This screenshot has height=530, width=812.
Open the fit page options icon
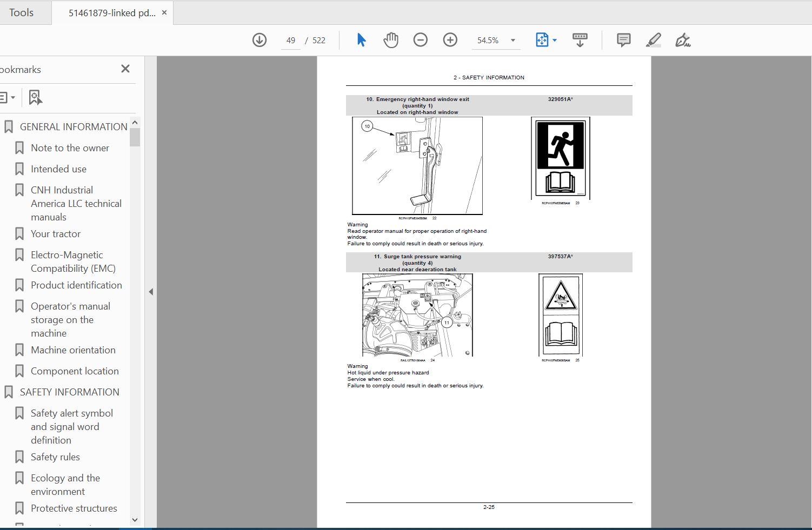(546, 40)
